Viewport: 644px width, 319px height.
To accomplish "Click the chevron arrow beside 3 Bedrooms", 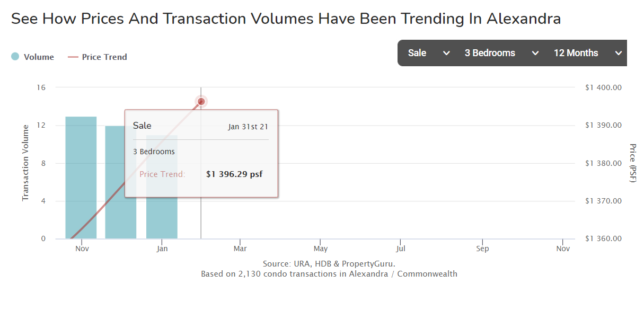I will (535, 53).
